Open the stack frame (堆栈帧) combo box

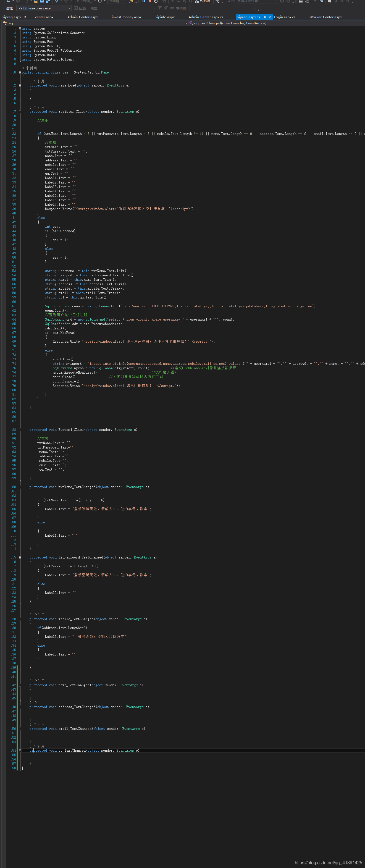tap(222, 8)
